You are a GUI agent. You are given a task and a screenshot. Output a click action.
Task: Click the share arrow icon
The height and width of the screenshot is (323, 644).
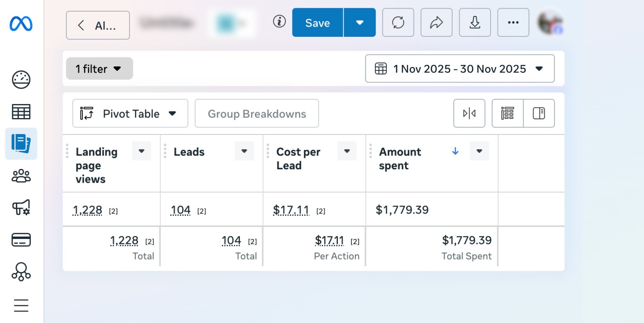[x=436, y=23]
